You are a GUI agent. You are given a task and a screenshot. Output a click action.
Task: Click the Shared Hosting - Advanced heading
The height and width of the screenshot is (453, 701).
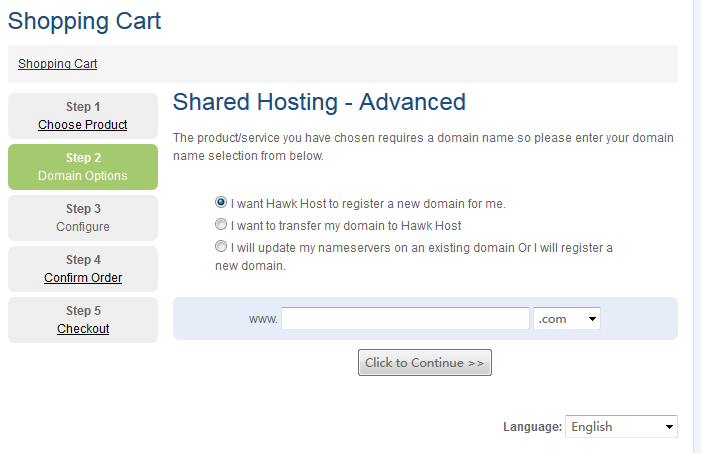pos(319,102)
